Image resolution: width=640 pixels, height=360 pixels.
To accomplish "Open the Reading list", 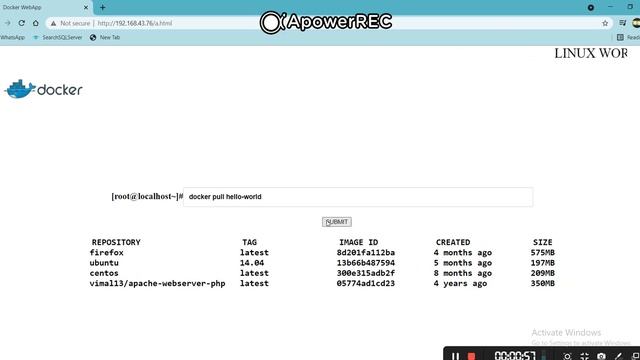I will click(x=628, y=37).
